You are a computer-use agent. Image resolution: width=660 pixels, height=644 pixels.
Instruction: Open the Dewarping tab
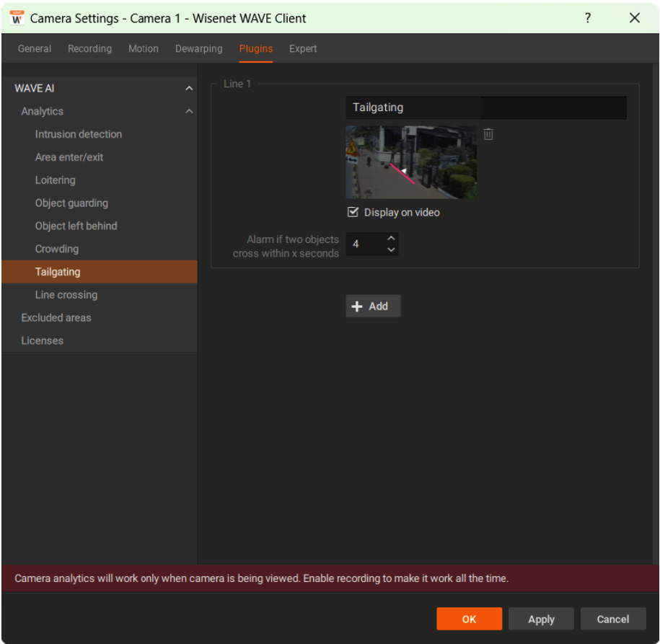[x=198, y=49]
